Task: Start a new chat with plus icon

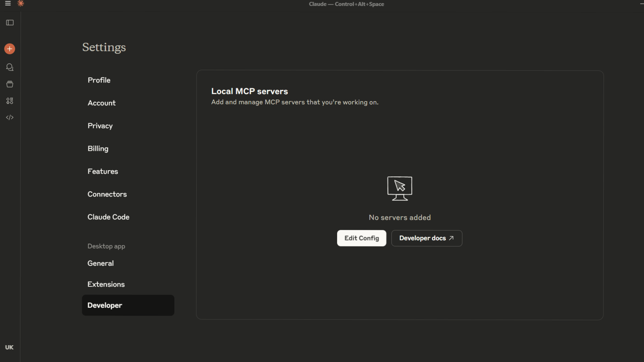Action: 10,49
